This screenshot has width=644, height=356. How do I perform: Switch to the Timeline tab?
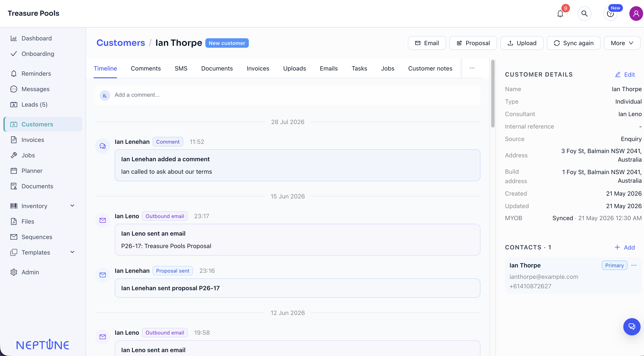tap(105, 68)
